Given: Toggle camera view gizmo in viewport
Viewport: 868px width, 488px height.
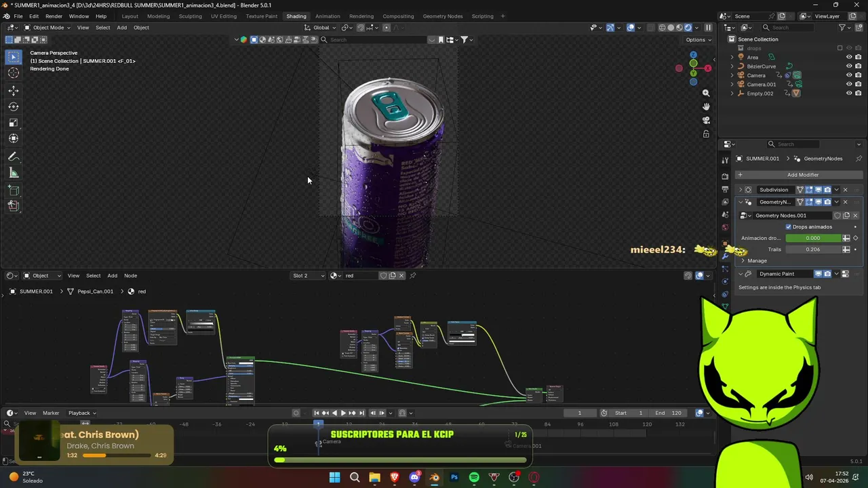Looking at the screenshot, I should pos(706,120).
